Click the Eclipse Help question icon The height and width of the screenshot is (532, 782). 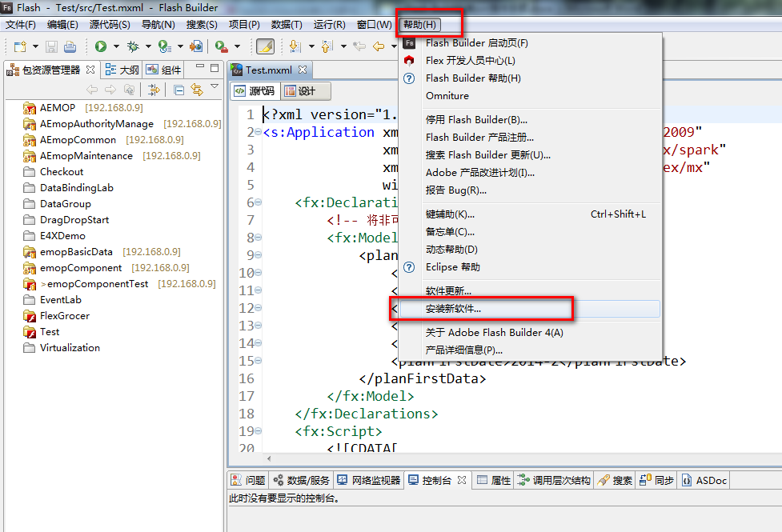(x=409, y=267)
